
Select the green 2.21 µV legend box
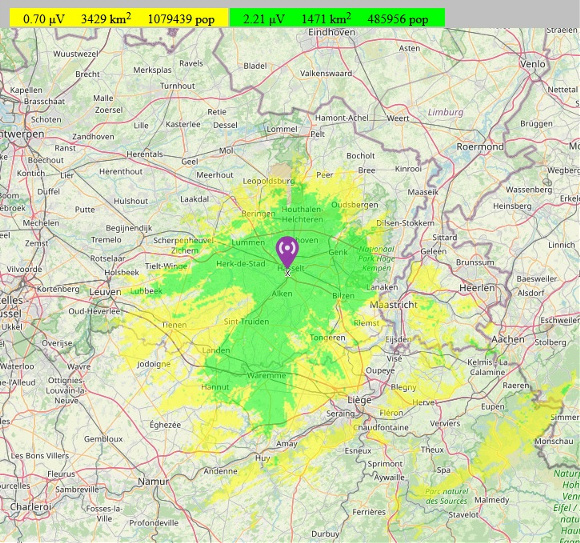[x=337, y=18]
